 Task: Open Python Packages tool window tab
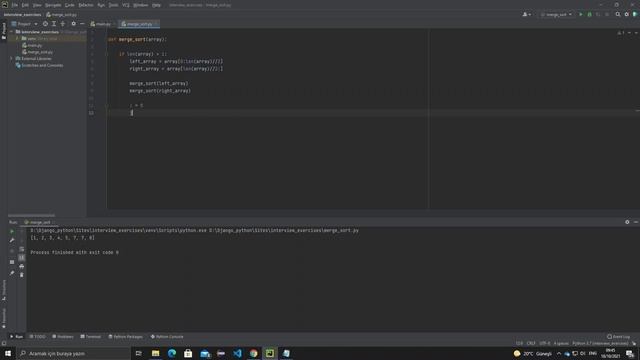tap(126, 337)
